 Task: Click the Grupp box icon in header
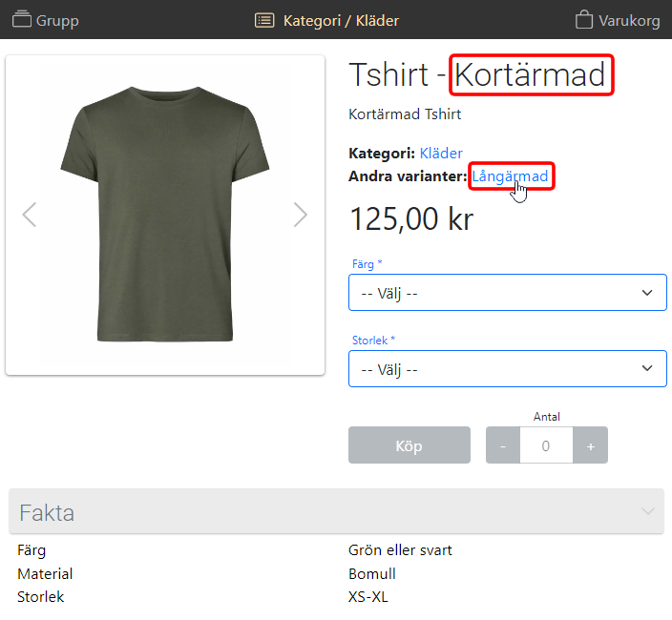tap(22, 20)
